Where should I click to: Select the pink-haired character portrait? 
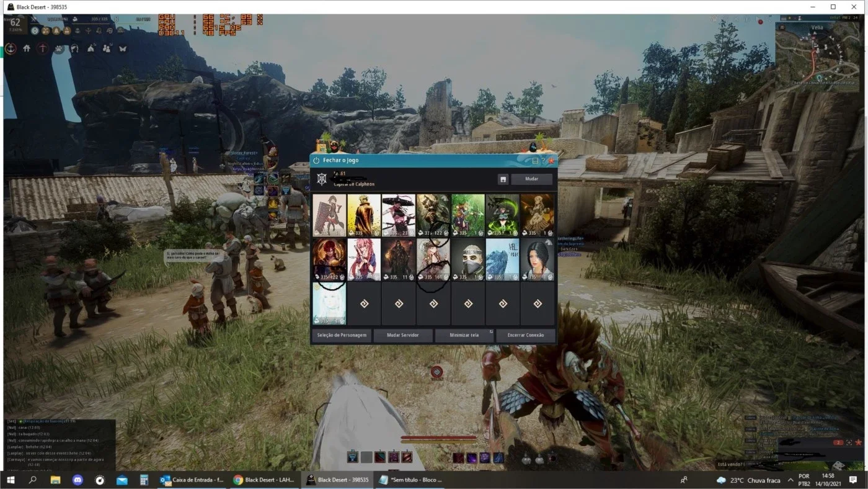click(364, 259)
